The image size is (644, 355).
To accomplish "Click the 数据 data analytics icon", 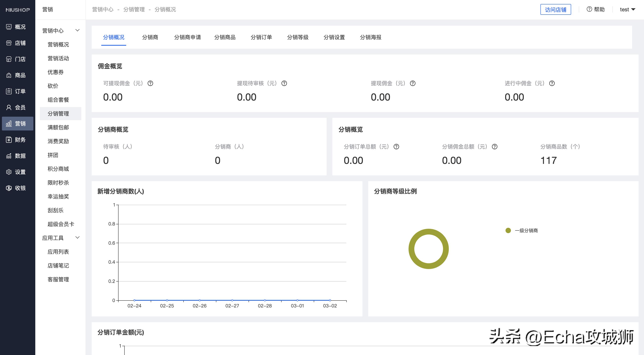I will [x=17, y=156].
